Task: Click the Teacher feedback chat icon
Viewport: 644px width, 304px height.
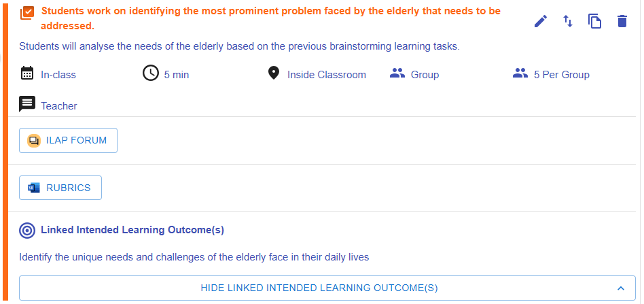Action: click(x=27, y=105)
